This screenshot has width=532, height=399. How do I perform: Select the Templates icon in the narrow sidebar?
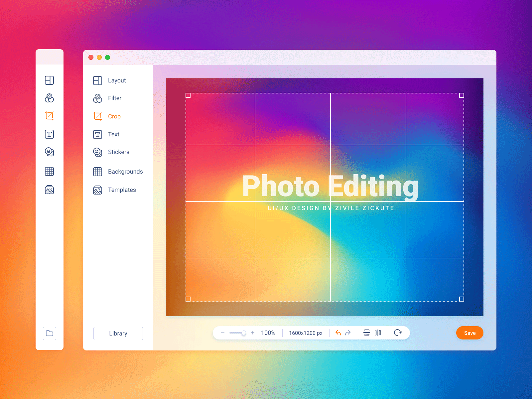click(x=49, y=190)
